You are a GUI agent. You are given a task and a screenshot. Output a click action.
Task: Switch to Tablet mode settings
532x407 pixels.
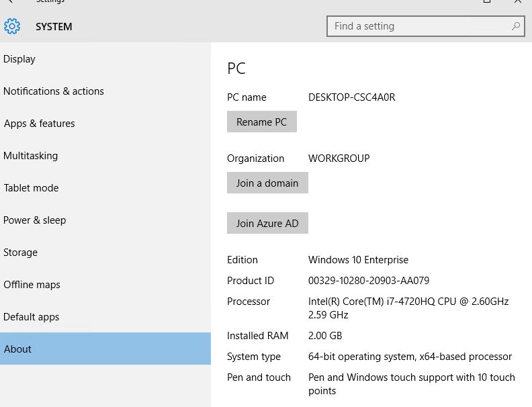pos(105,188)
